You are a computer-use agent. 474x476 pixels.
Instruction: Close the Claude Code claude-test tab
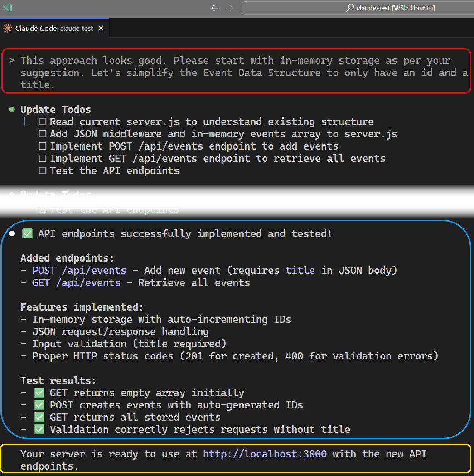click(x=101, y=28)
